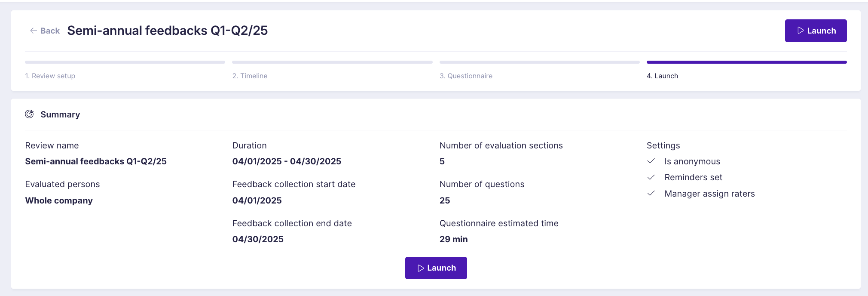This screenshot has width=868, height=296.
Task: Select the Whole company value
Action: click(59, 200)
